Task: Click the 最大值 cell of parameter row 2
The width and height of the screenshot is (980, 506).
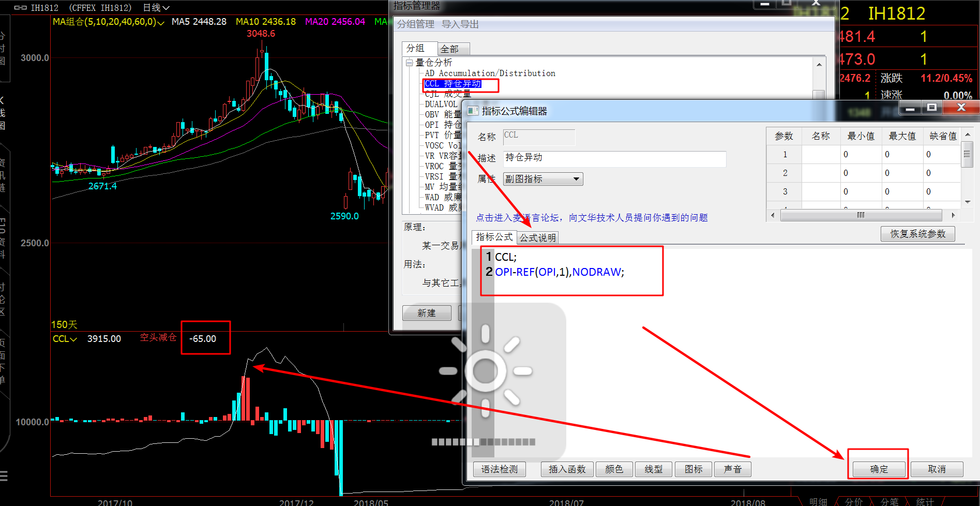Action: 903,173
